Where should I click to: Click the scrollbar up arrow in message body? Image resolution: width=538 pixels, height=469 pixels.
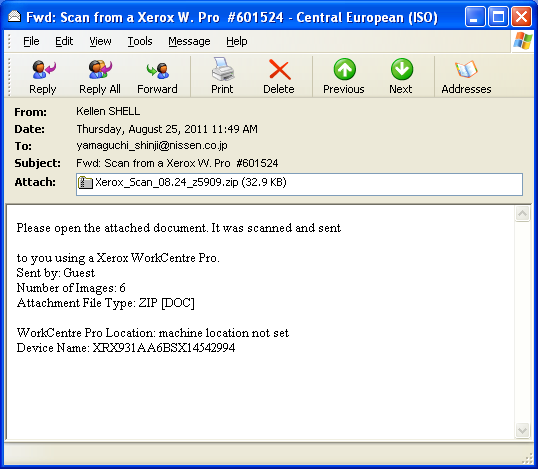[522, 214]
